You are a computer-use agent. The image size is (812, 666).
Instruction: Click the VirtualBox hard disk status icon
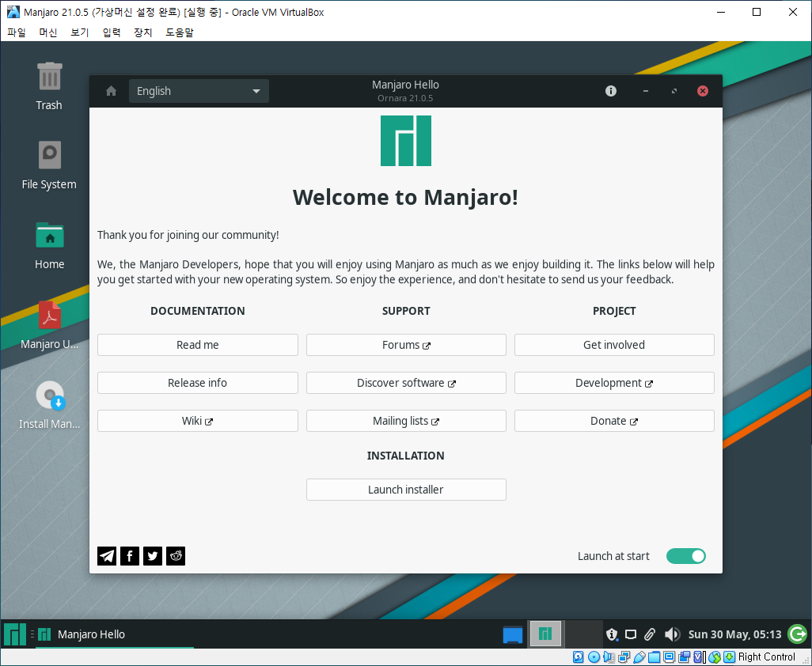click(578, 657)
